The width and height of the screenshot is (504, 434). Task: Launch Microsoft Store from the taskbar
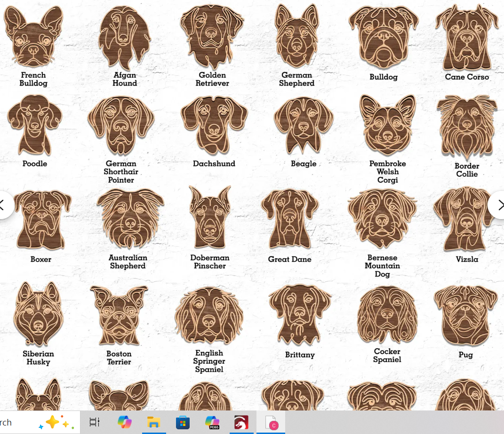click(x=183, y=422)
